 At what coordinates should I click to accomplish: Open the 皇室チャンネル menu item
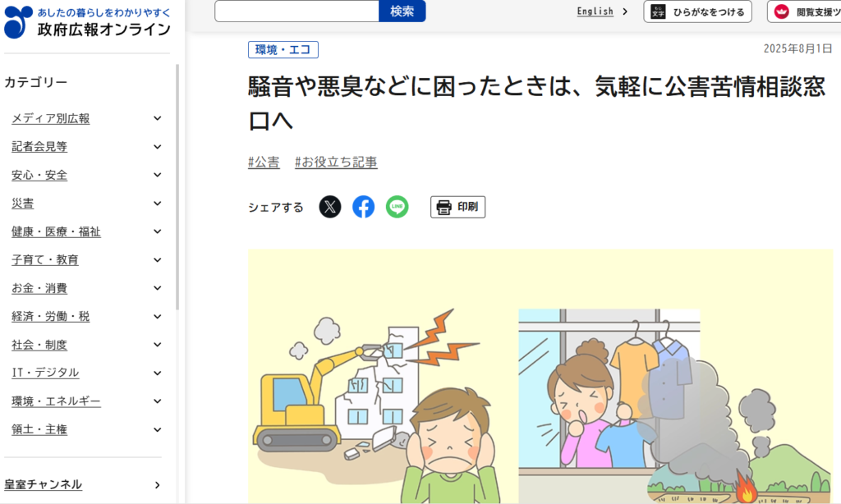coord(83,484)
